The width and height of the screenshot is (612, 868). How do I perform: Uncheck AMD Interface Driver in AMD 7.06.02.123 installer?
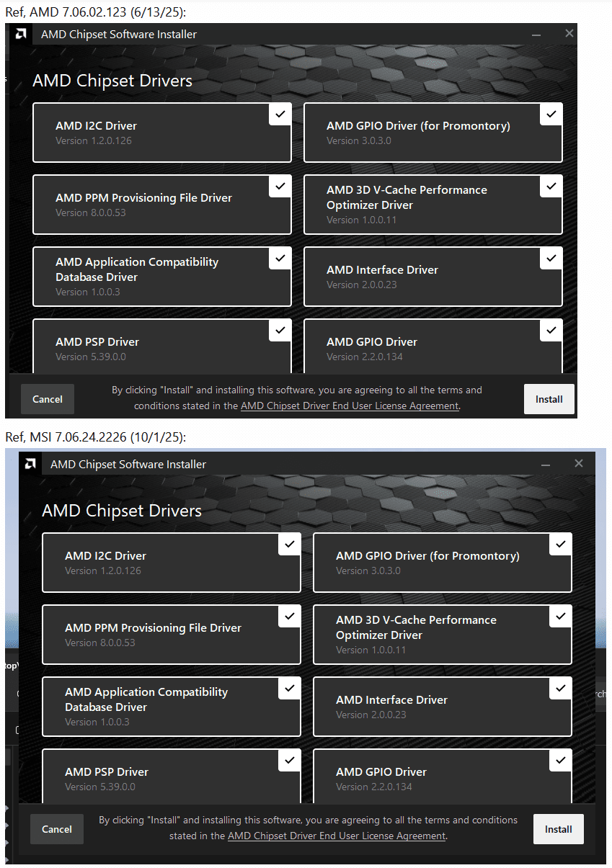coord(551,259)
